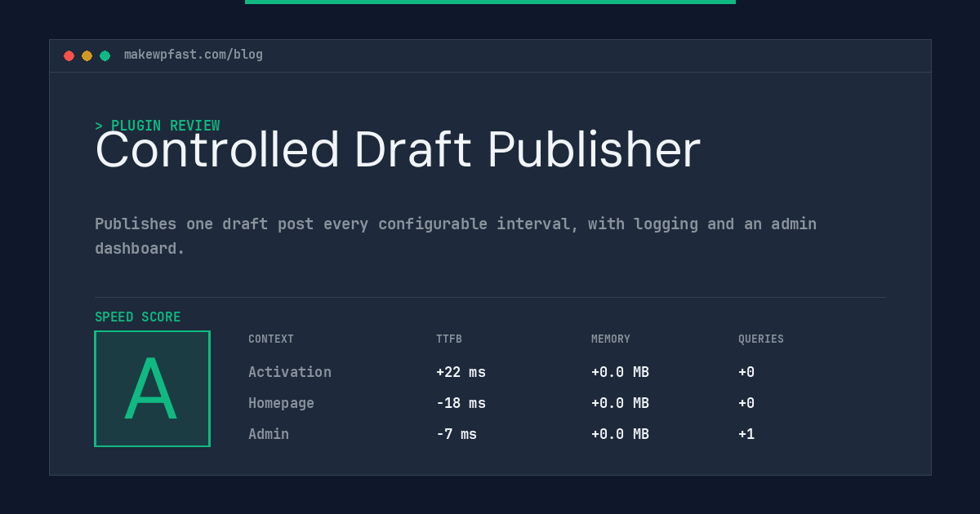Select the Activation row label

[x=290, y=372]
